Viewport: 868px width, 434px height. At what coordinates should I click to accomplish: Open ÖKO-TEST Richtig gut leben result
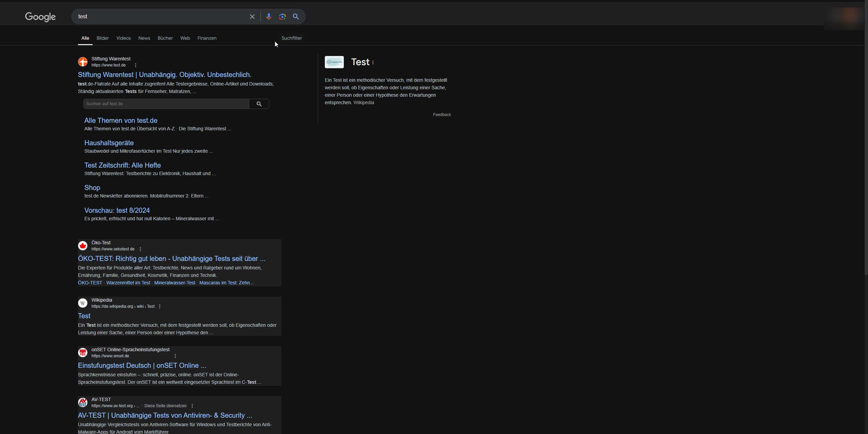(x=172, y=259)
